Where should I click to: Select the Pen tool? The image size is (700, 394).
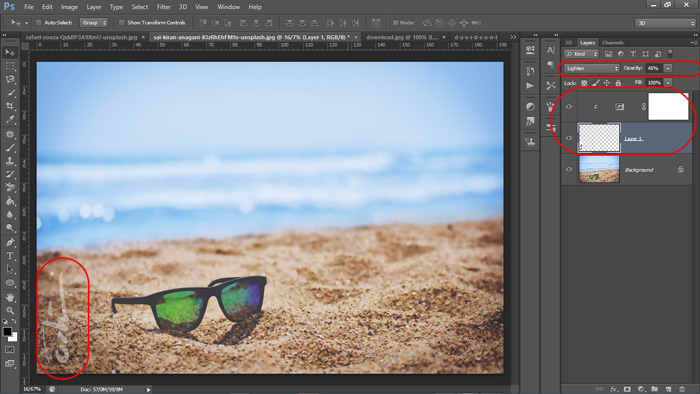(x=10, y=242)
